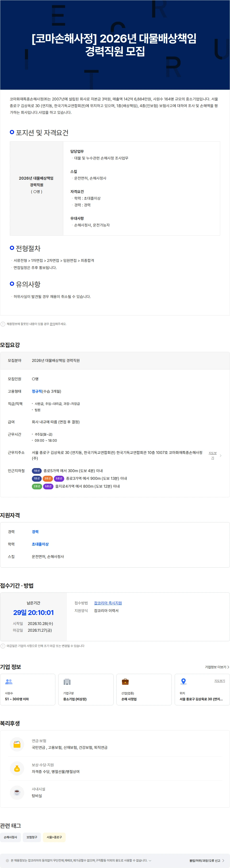Click the 사원수 people icon
The height and width of the screenshot is (868, 230).
coord(9,682)
